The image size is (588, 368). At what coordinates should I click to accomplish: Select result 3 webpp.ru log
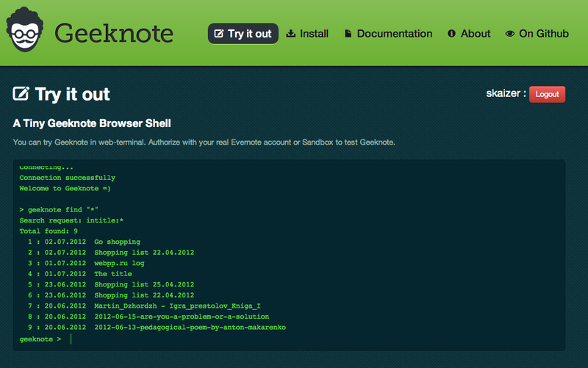pos(86,263)
